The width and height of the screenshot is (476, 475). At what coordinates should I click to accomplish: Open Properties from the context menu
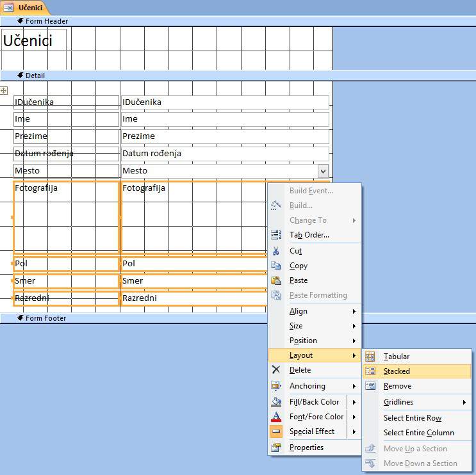tap(315, 447)
